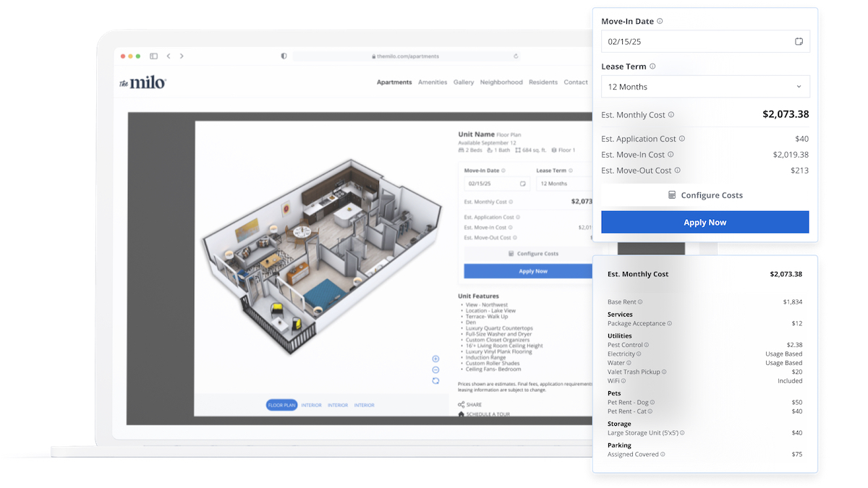
Task: Zoom out of the floor plan using the minus icon
Action: 435,369
